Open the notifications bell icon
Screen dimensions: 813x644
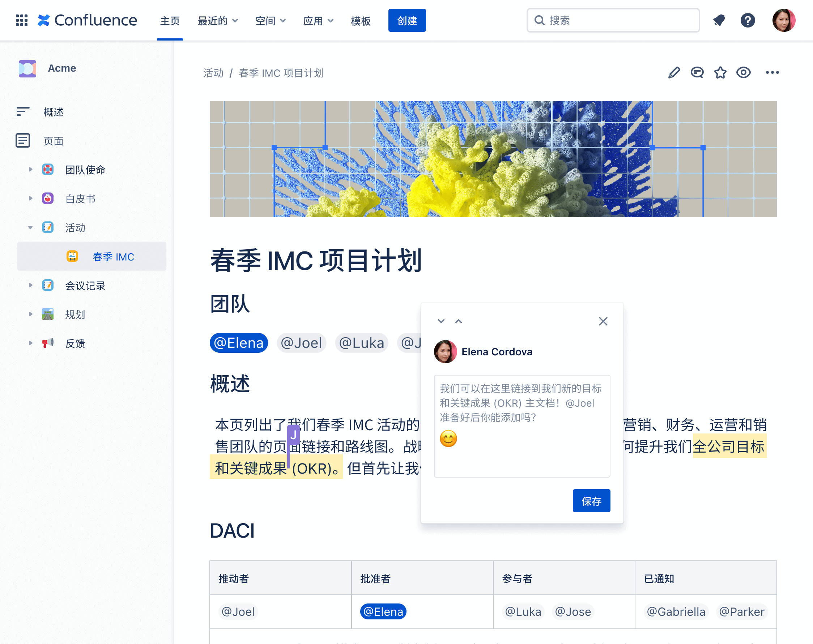[x=719, y=20]
